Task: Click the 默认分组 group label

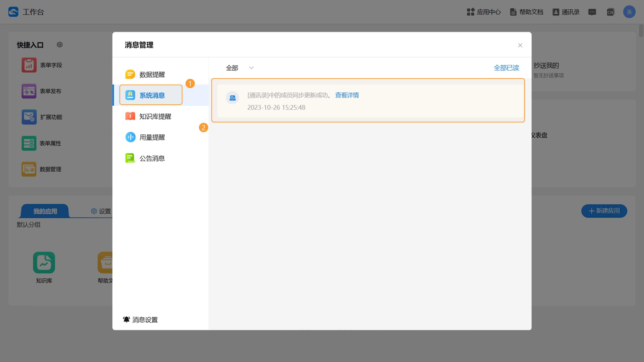Action: coord(29,224)
